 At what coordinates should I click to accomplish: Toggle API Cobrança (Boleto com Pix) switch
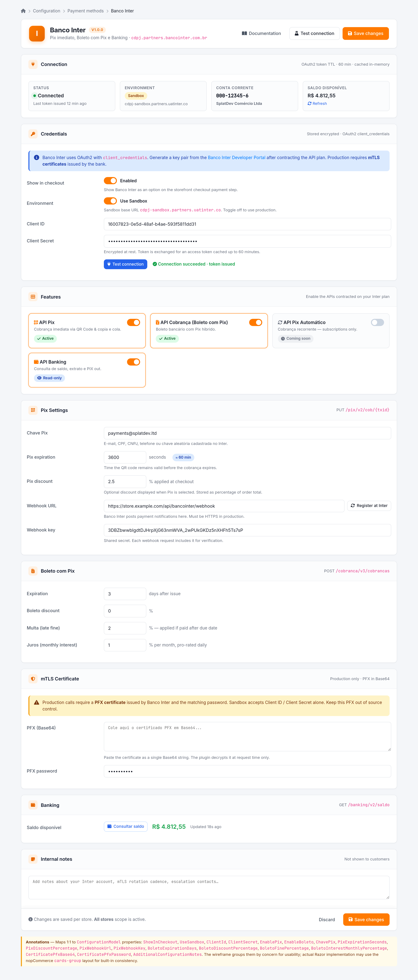pos(256,323)
